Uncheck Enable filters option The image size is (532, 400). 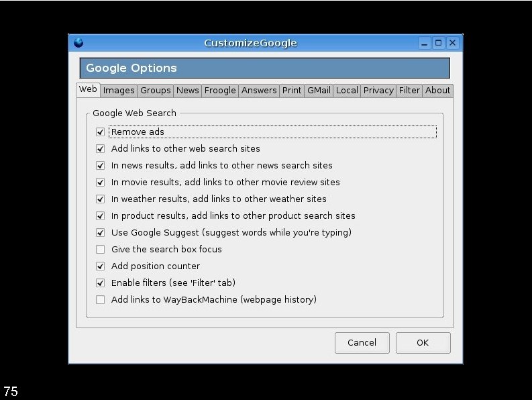(101, 283)
